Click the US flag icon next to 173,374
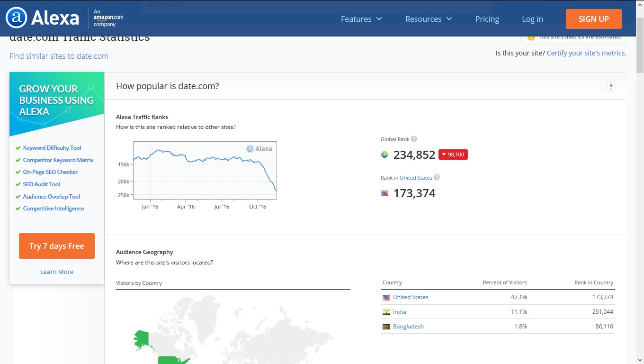644x364 pixels. click(385, 193)
